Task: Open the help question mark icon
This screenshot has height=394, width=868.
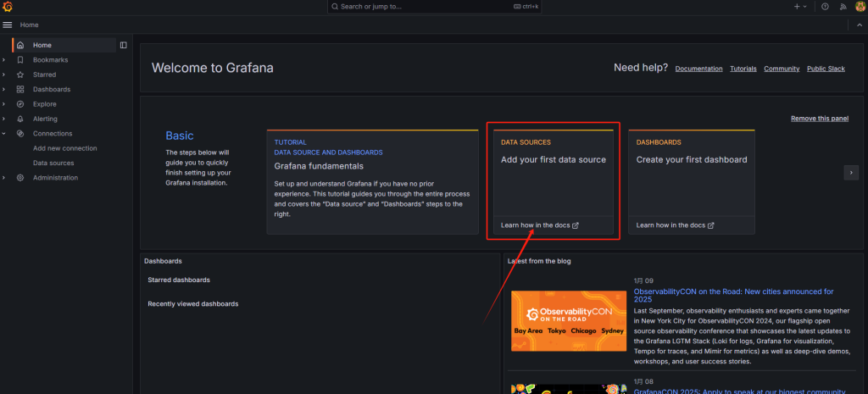Action: coord(826,7)
